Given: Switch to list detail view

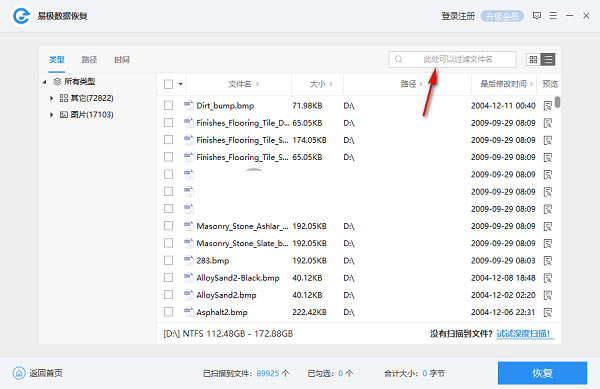Looking at the screenshot, I should click(548, 59).
